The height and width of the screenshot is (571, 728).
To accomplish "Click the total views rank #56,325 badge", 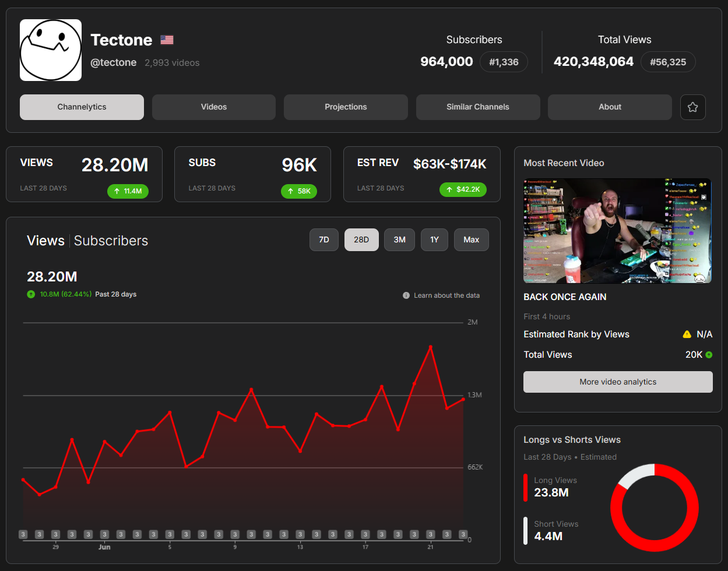I will pyautogui.click(x=668, y=62).
